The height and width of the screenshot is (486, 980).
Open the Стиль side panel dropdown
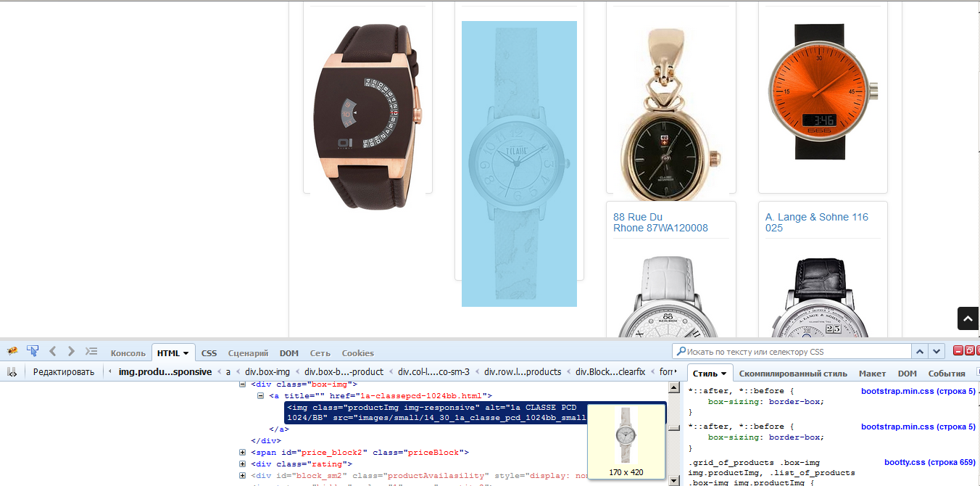(x=723, y=374)
